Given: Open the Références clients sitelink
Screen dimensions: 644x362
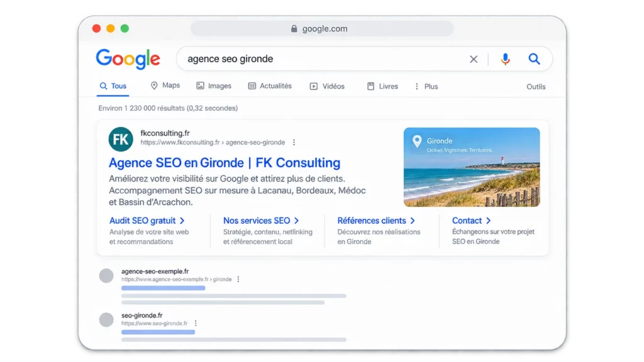Looking at the screenshot, I should coord(376,221).
